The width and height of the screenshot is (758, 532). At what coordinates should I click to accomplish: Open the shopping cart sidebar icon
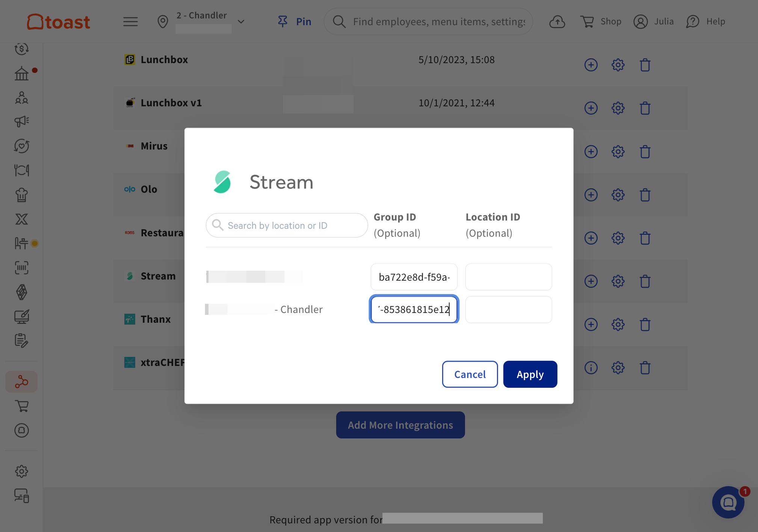click(x=21, y=406)
